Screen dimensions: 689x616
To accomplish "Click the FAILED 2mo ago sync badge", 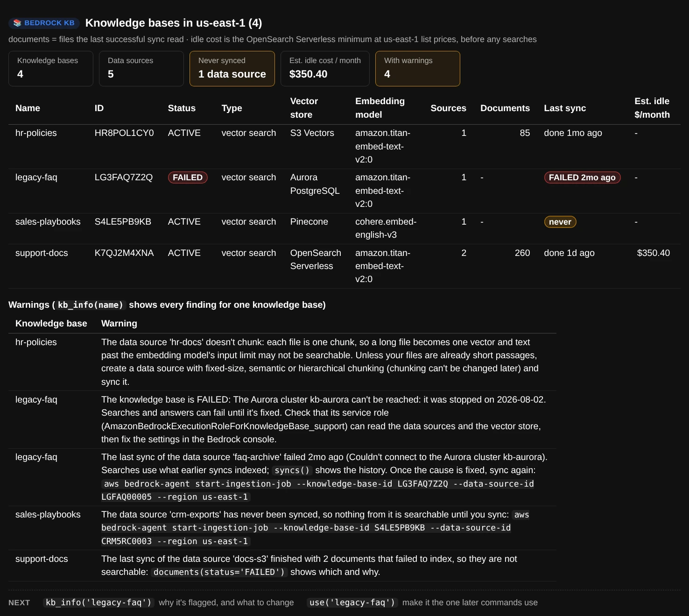I will click(582, 177).
